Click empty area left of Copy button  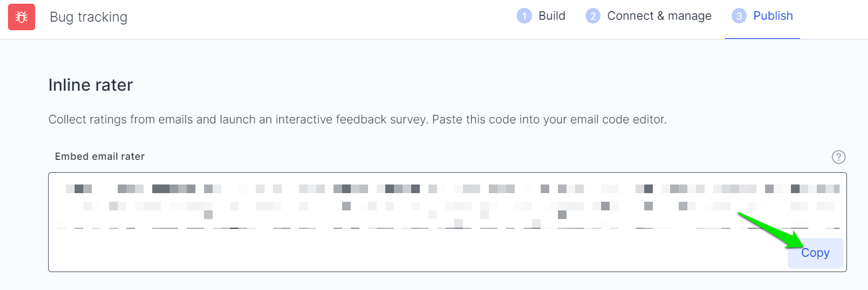[418, 253]
